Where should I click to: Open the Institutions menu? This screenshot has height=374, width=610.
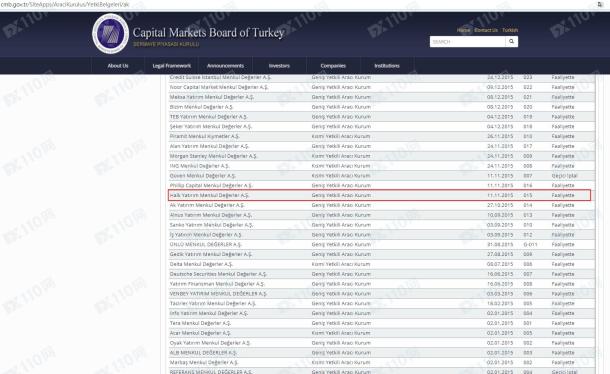(x=387, y=66)
